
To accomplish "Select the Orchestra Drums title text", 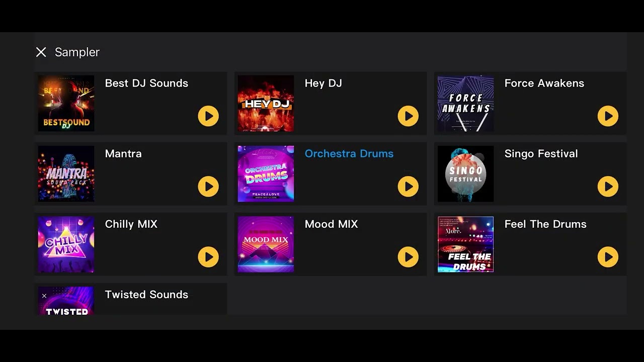I will point(349,154).
